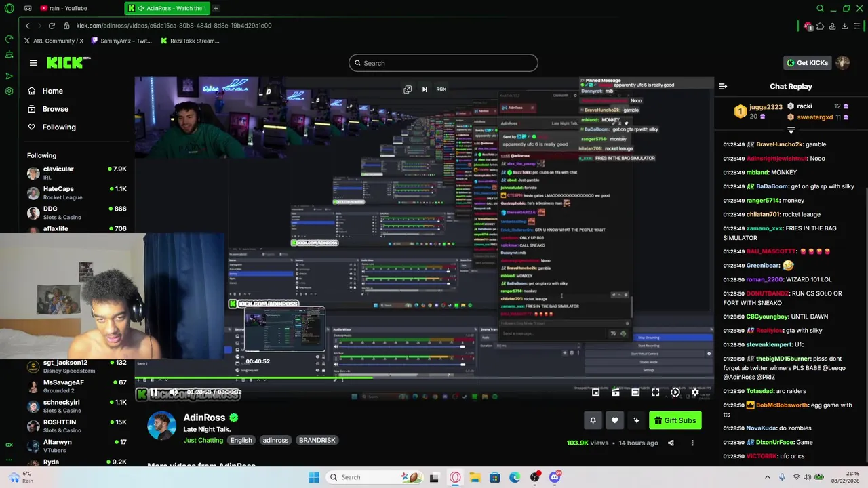Image resolution: width=868 pixels, height=488 pixels.
Task: Click the timeline preview thumbnail at 00:40:52
Action: pyautogui.click(x=285, y=330)
